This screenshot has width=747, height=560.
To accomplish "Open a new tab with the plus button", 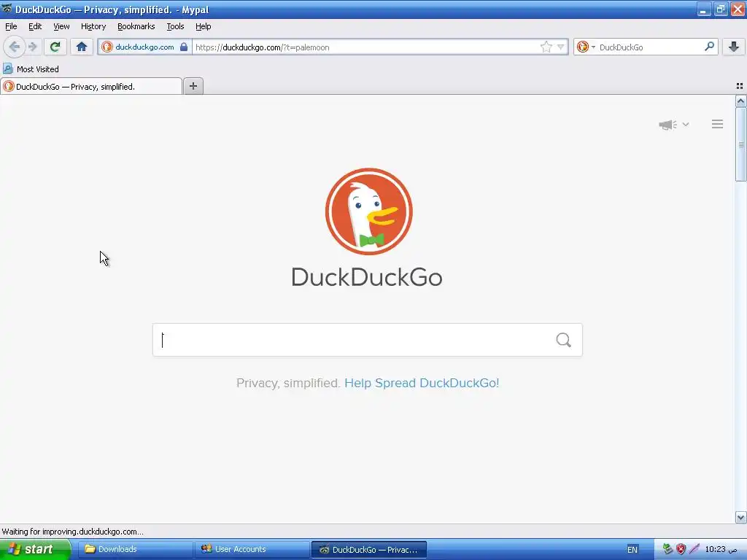I will (193, 86).
